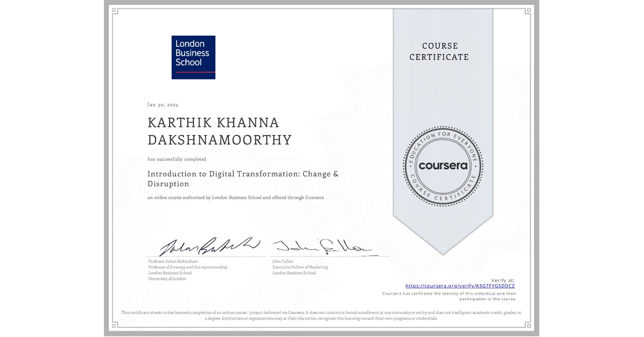
Task: Click 'an online course authorized by' line
Action: (236, 198)
